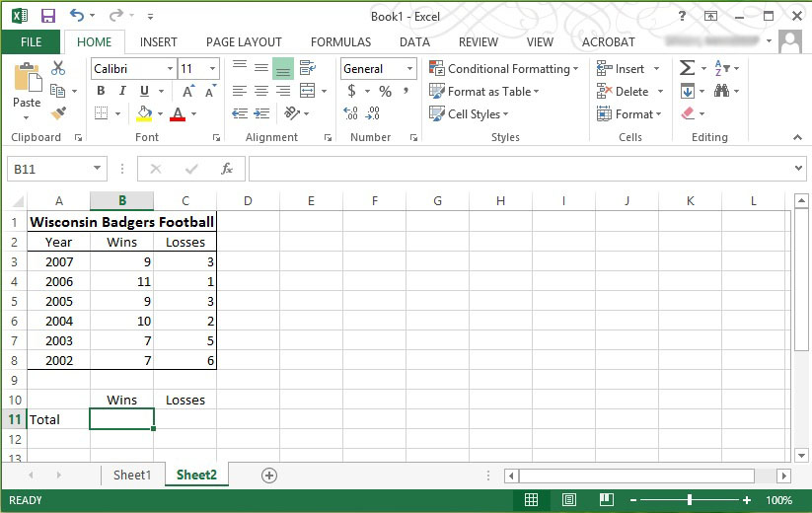Switch to the INSERT tab

[159, 42]
